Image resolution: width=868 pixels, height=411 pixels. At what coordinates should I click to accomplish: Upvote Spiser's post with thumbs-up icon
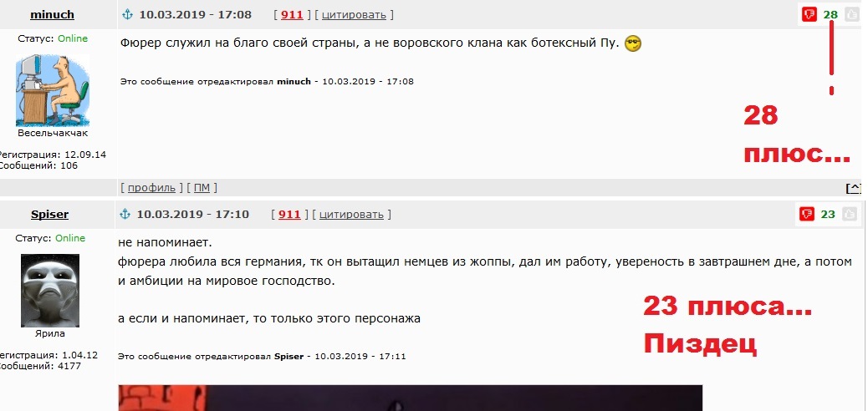click(x=849, y=214)
